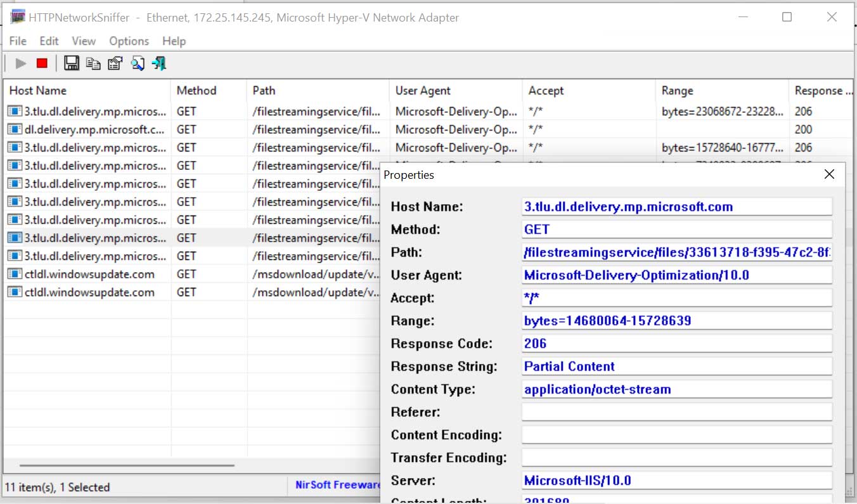Click the Start Capture play icon
The image size is (857, 504).
coord(19,63)
